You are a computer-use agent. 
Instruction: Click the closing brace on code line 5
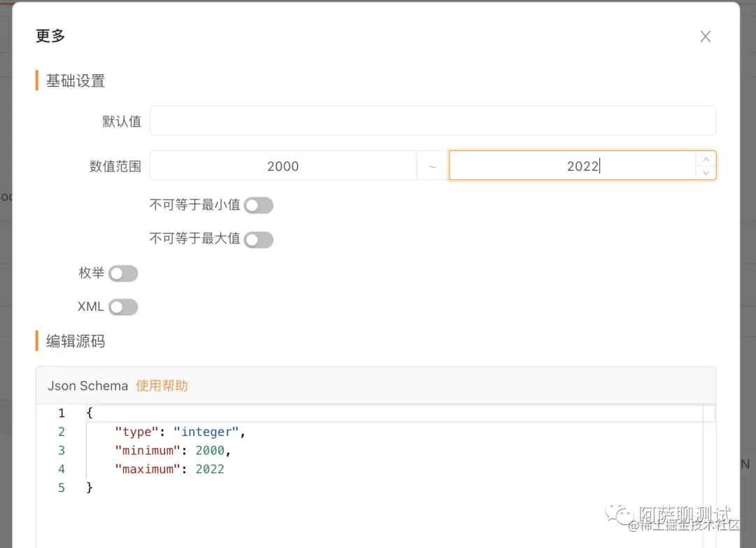(89, 487)
